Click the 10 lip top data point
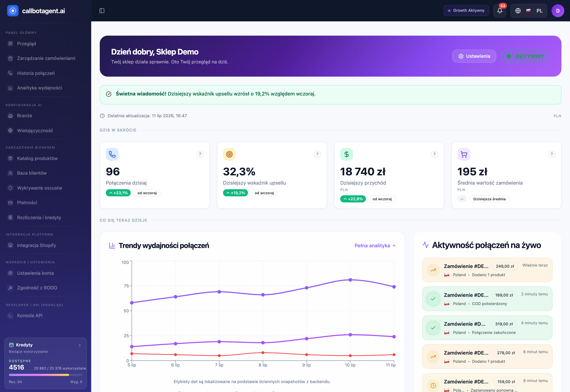Image resolution: width=570 pixels, height=392 pixels. [x=350, y=280]
